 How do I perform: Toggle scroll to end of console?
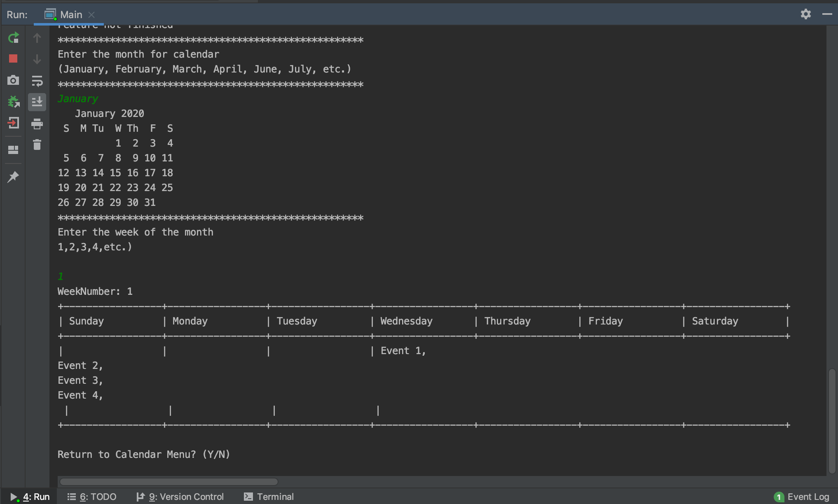[37, 101]
